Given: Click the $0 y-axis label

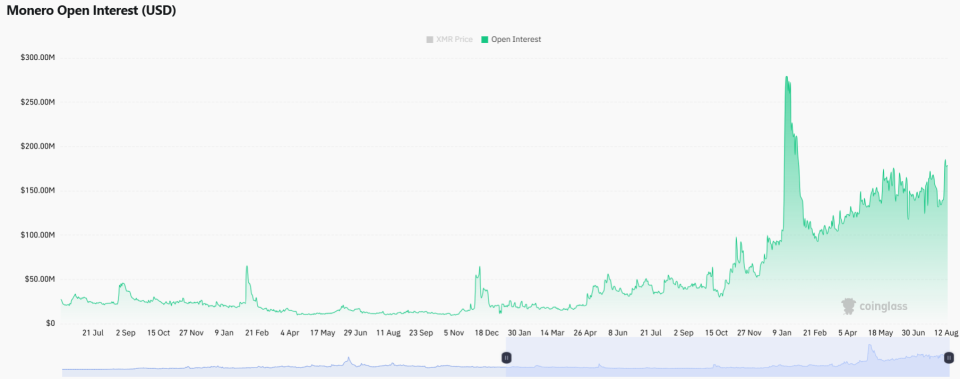Looking at the screenshot, I should point(51,324).
